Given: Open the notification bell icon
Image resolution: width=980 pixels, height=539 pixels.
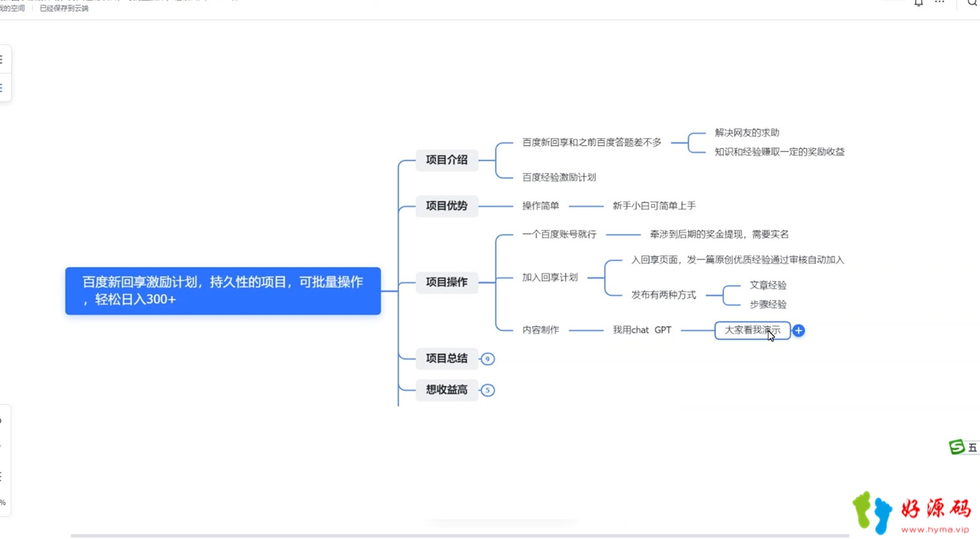Looking at the screenshot, I should pos(919,3).
